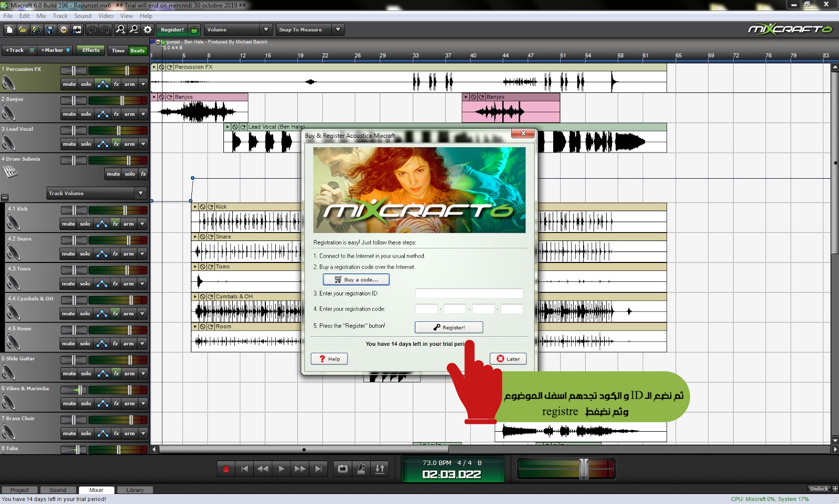Image resolution: width=839 pixels, height=504 pixels.
Task: Mute the Percussion FX track
Action: pyautogui.click(x=69, y=84)
